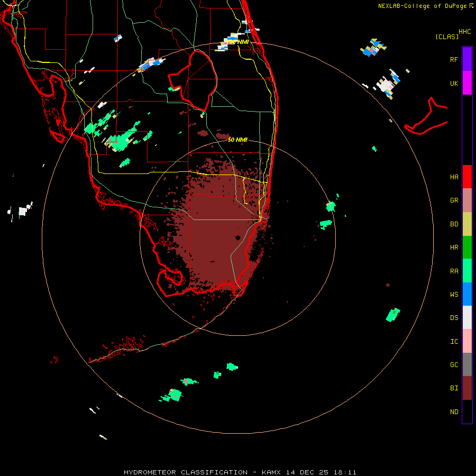The height and width of the screenshot is (476, 476).
Task: Click the BD legend label
Action: (454, 224)
